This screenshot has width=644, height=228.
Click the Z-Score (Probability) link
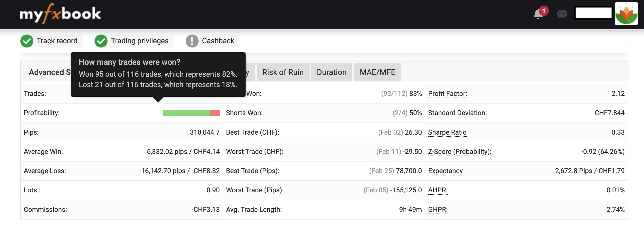tap(460, 152)
